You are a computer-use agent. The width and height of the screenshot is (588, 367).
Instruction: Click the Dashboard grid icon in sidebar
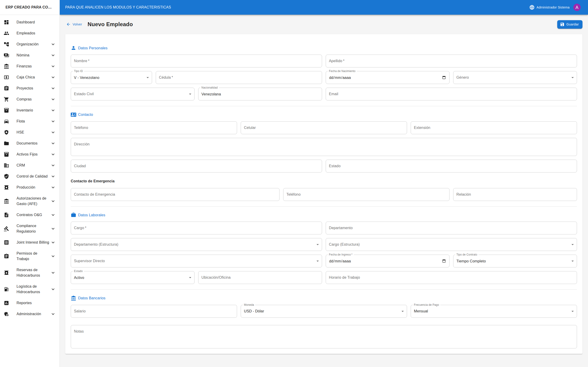(x=7, y=22)
